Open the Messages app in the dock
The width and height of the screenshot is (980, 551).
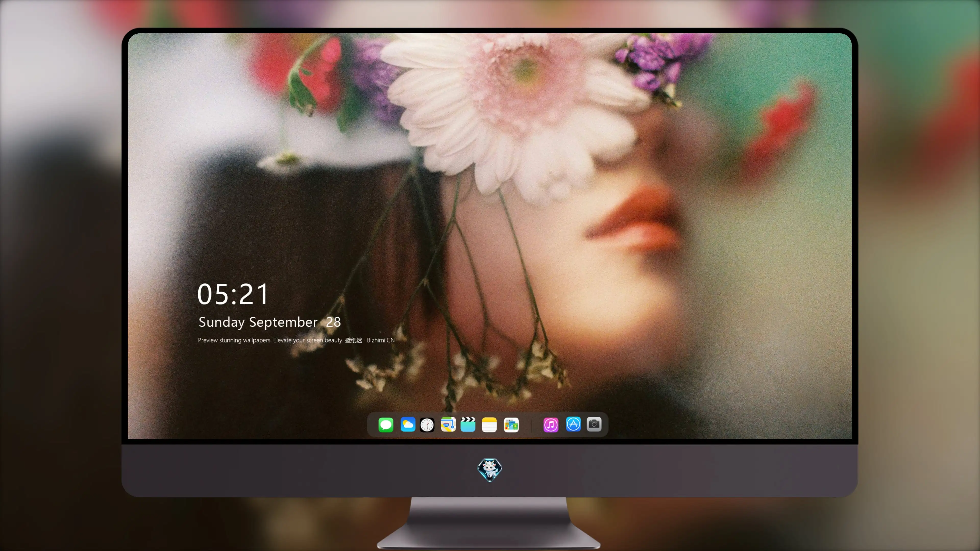click(x=385, y=424)
